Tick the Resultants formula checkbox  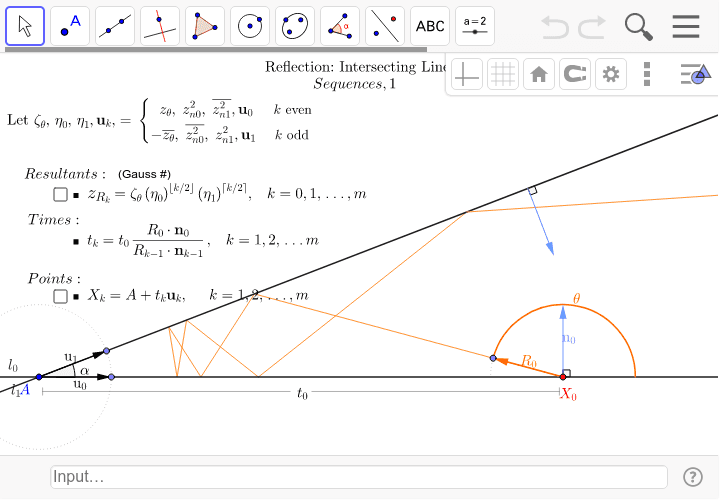(60, 194)
